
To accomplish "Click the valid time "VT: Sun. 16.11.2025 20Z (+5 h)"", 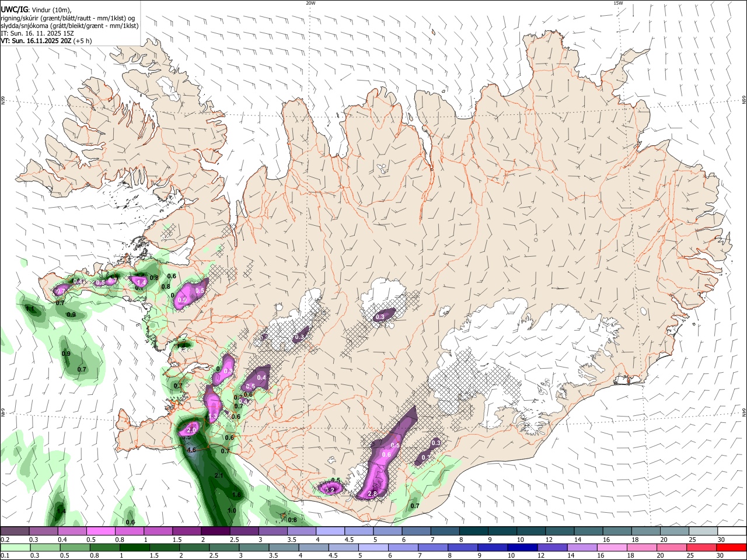I will (x=46, y=41).
